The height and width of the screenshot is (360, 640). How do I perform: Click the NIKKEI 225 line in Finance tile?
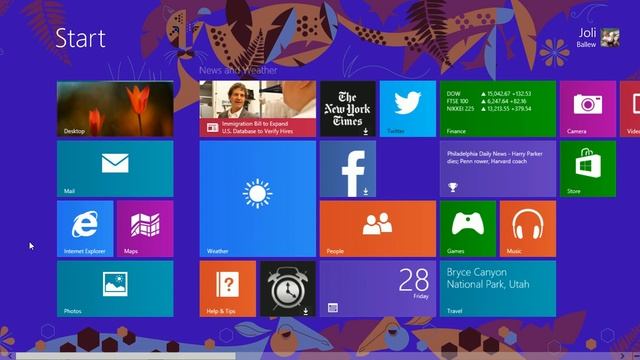click(489, 109)
